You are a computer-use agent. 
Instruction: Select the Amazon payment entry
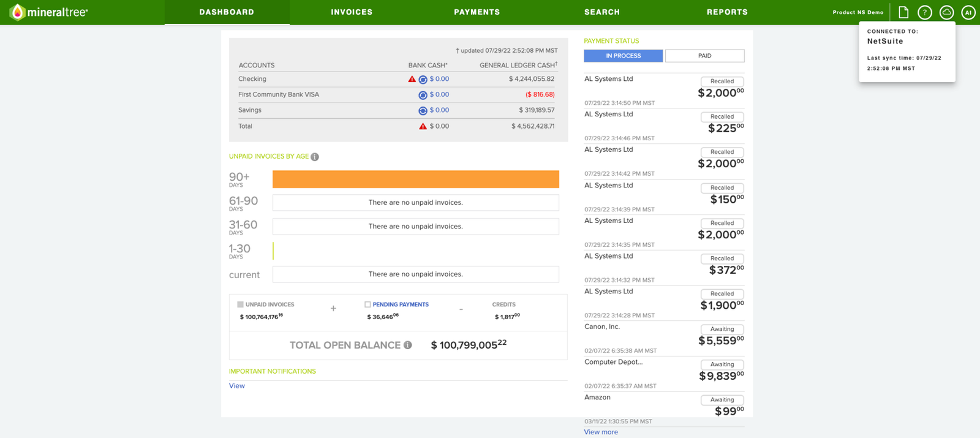665,409
